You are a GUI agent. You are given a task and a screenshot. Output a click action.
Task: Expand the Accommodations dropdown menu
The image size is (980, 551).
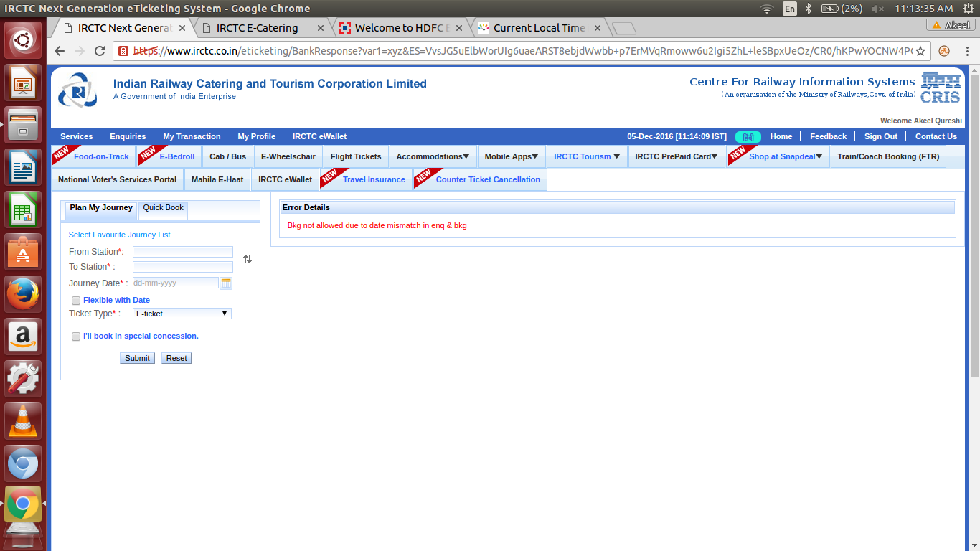[x=433, y=156]
